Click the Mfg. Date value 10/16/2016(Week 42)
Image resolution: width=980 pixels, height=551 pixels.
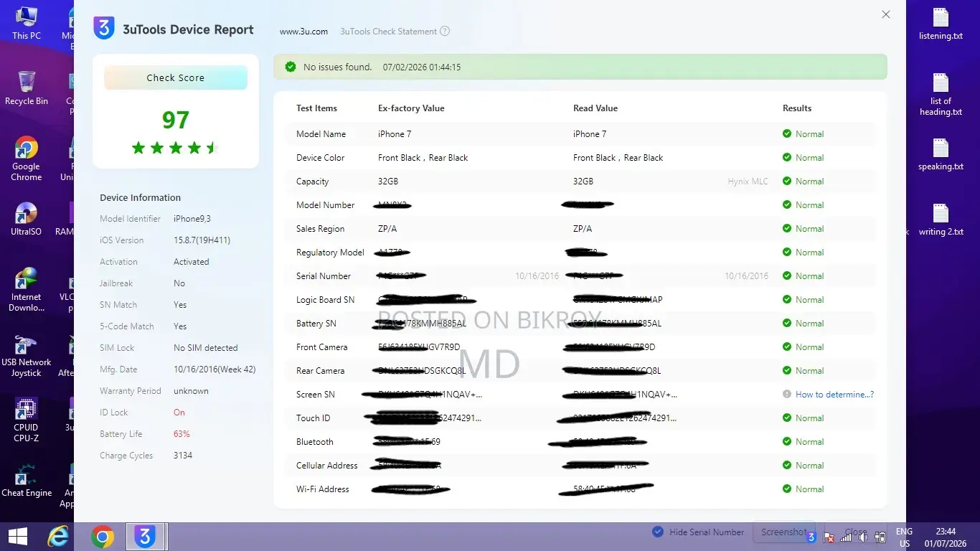[215, 369]
